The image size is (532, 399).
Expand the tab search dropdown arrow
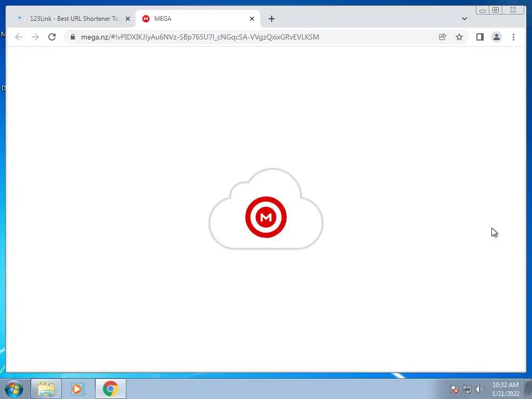(464, 19)
